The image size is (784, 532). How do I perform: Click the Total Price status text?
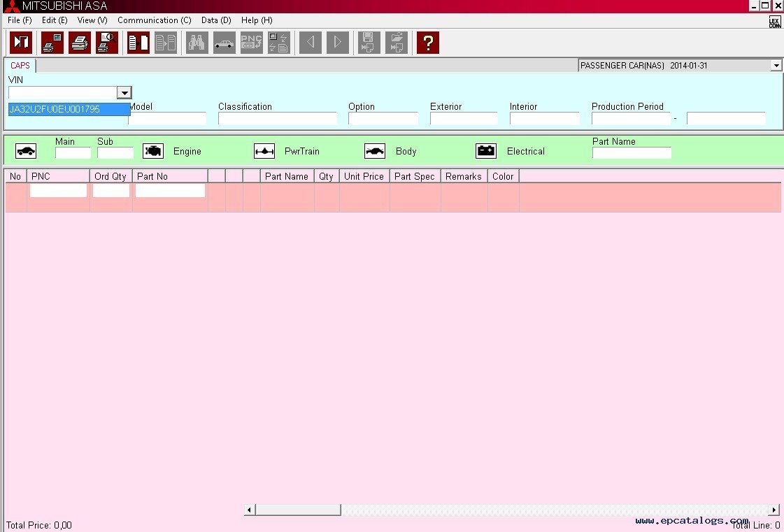pos(39,526)
